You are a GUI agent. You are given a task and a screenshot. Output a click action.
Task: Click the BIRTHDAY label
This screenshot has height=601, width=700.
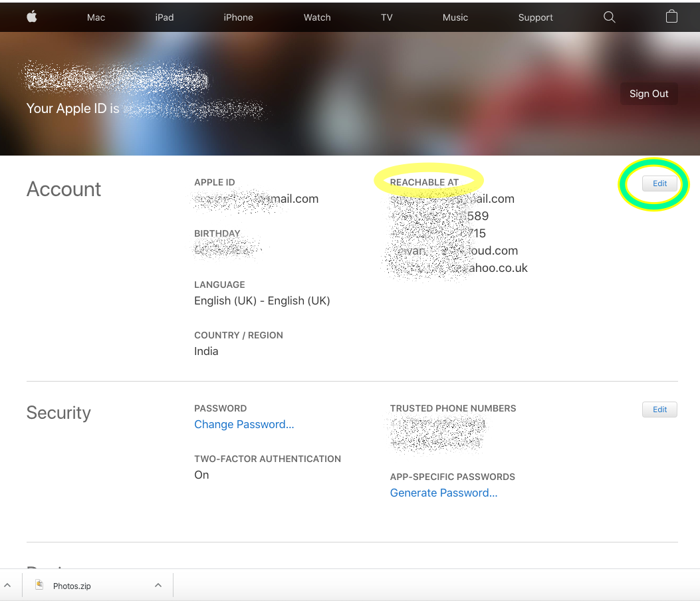tap(217, 233)
